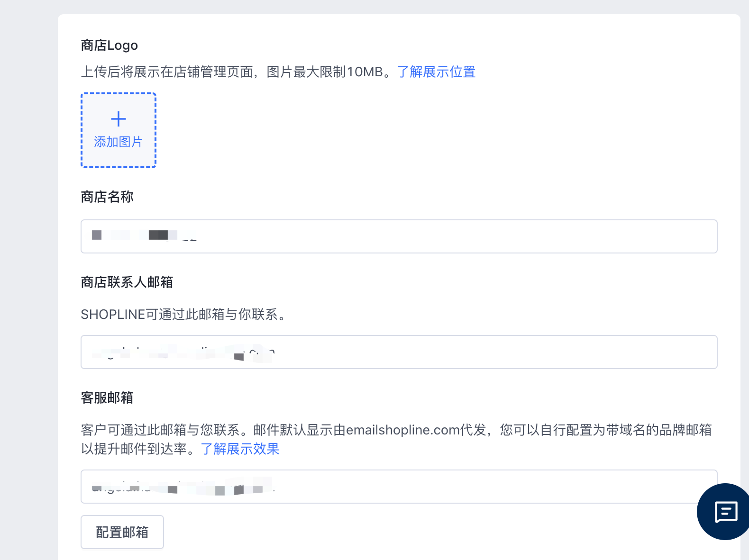Click the blurred contact email address text
This screenshot has height=560, width=749.
[183, 353]
